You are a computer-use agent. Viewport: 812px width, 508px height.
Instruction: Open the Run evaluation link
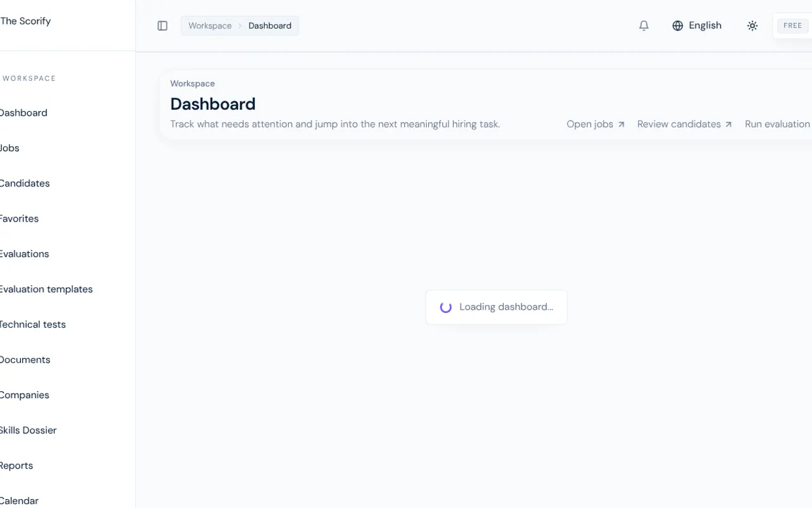point(778,124)
